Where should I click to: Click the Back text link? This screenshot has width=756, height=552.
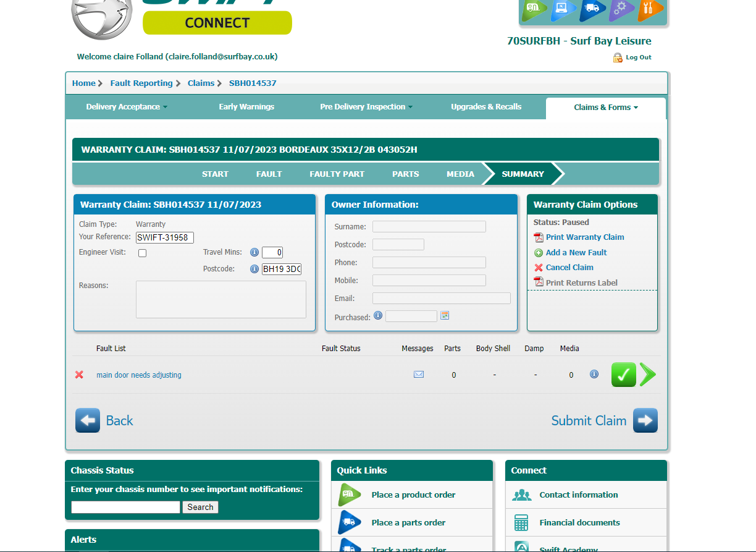tap(119, 420)
